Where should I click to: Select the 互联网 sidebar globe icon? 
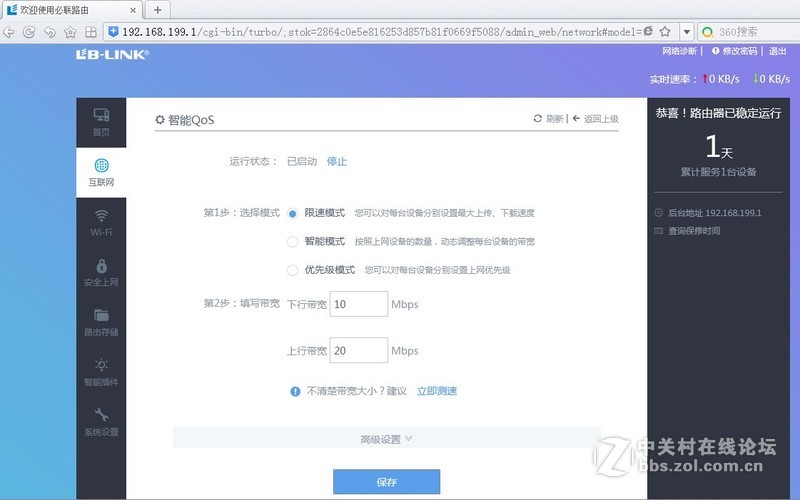tap(101, 165)
